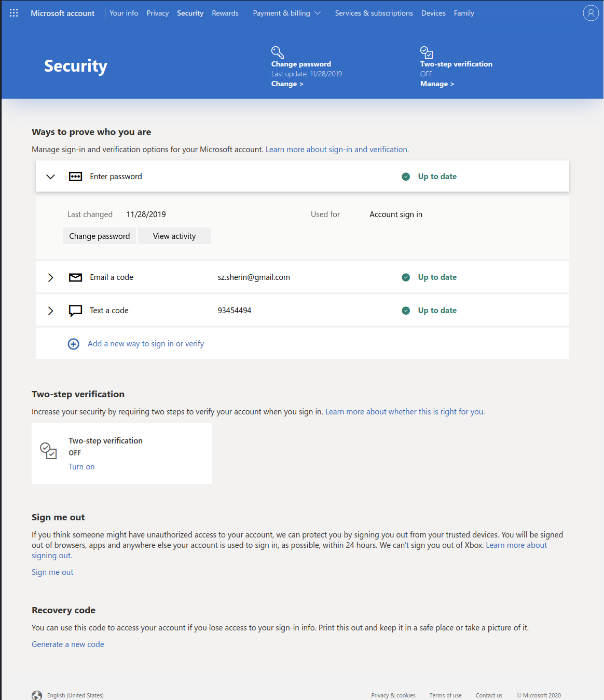Open Learn more about signing out link

[x=516, y=545]
